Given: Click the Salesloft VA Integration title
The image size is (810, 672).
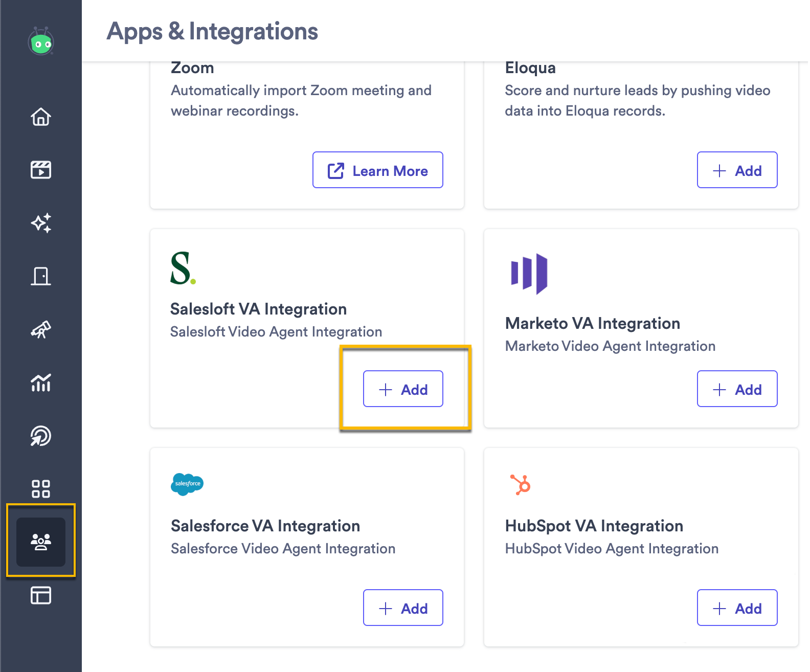Looking at the screenshot, I should tap(258, 309).
